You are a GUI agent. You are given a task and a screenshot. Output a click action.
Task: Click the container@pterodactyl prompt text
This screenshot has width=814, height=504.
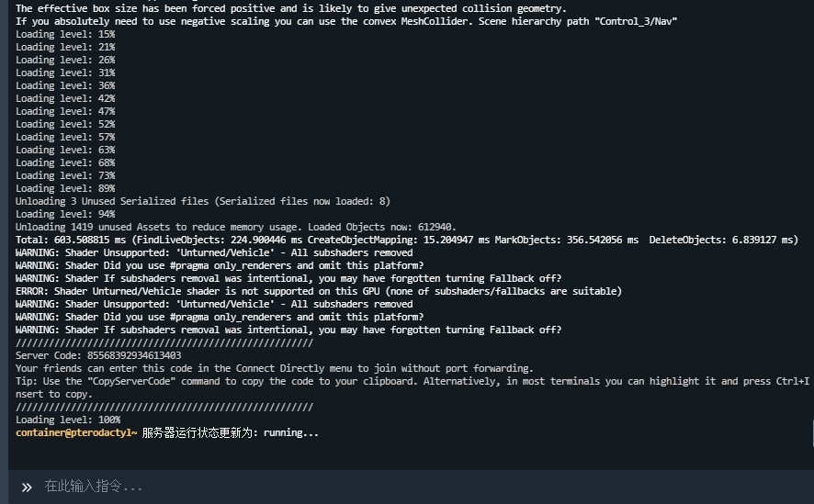pos(76,432)
